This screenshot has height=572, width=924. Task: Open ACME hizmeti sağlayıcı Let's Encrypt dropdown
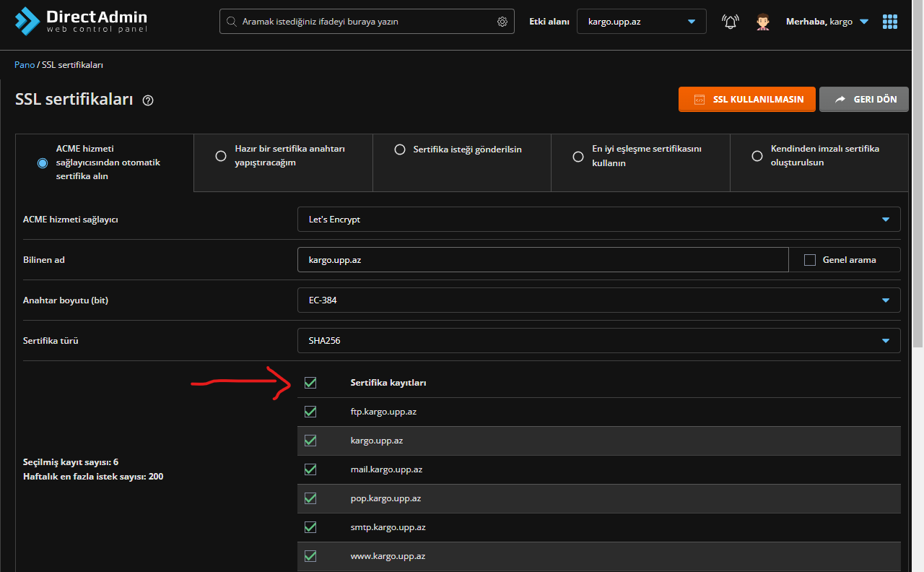(x=598, y=220)
